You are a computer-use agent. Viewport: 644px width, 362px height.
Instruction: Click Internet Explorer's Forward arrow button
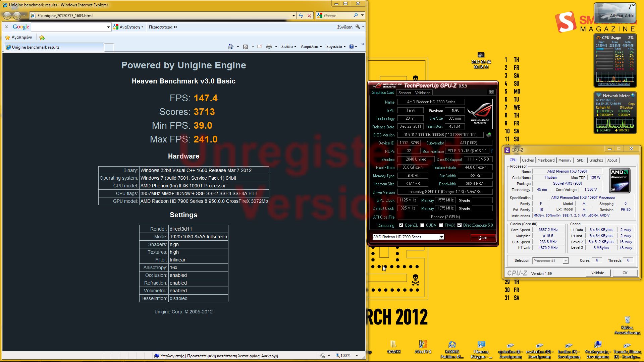(17, 15)
